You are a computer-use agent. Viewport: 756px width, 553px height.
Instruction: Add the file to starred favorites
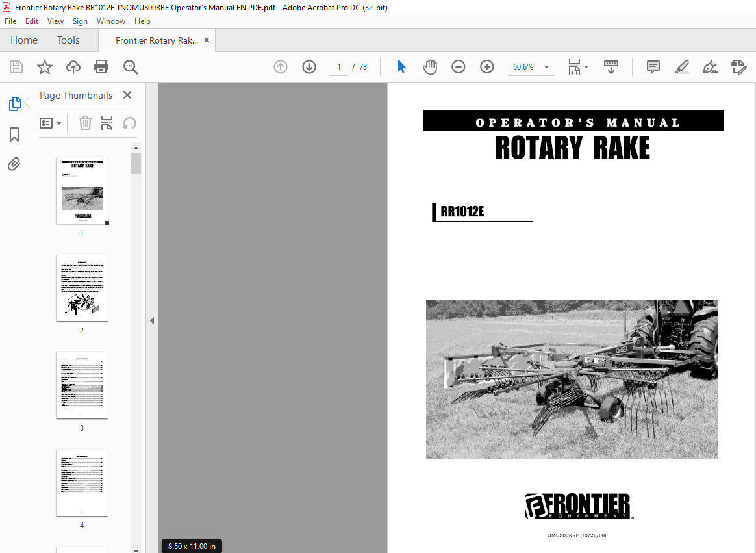pos(45,67)
